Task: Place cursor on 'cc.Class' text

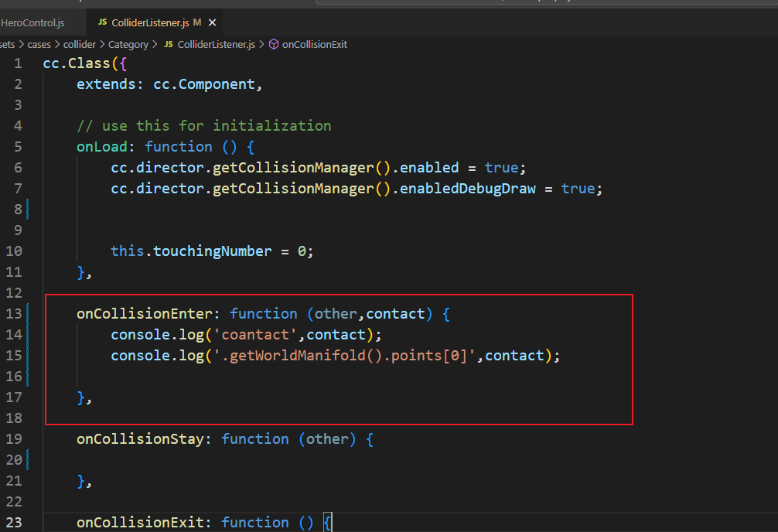Action: [77, 63]
